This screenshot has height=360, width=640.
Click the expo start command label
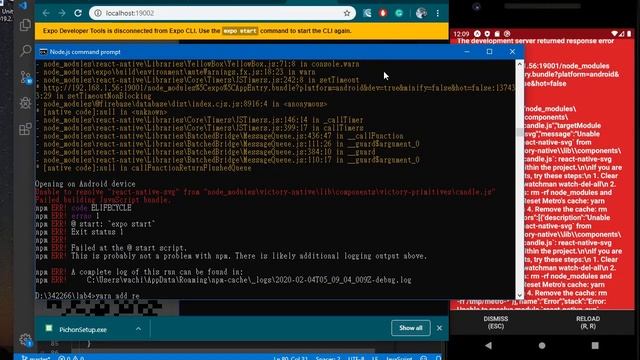(240, 31)
